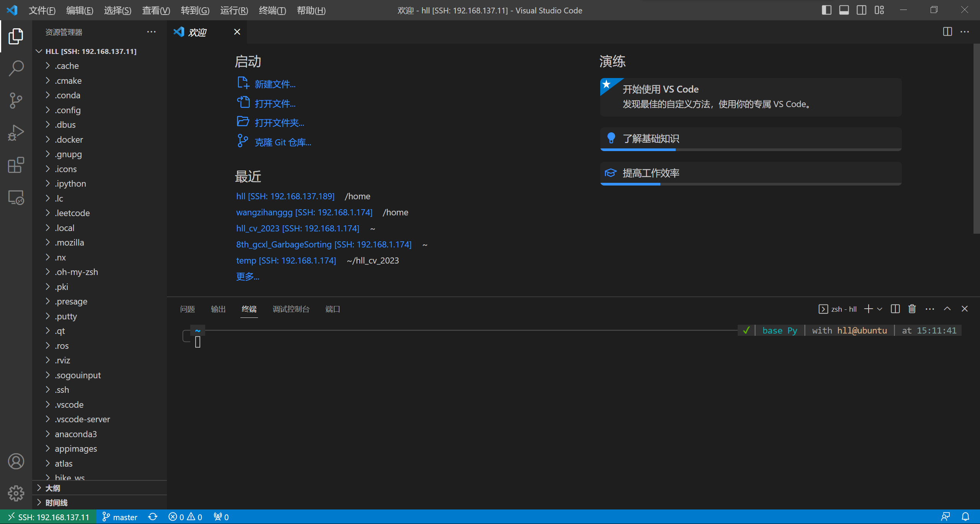Image resolution: width=980 pixels, height=524 pixels.
Task: Open recent hll_cv_2023 SSH workspace link
Action: (x=297, y=228)
